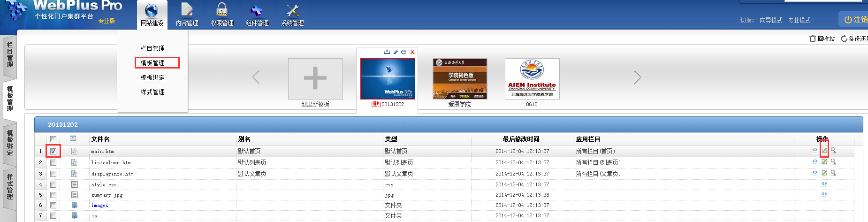Screen dimensions: 868x222
Task: Check the checkbox for displayinfo.htm
Action: point(53,174)
